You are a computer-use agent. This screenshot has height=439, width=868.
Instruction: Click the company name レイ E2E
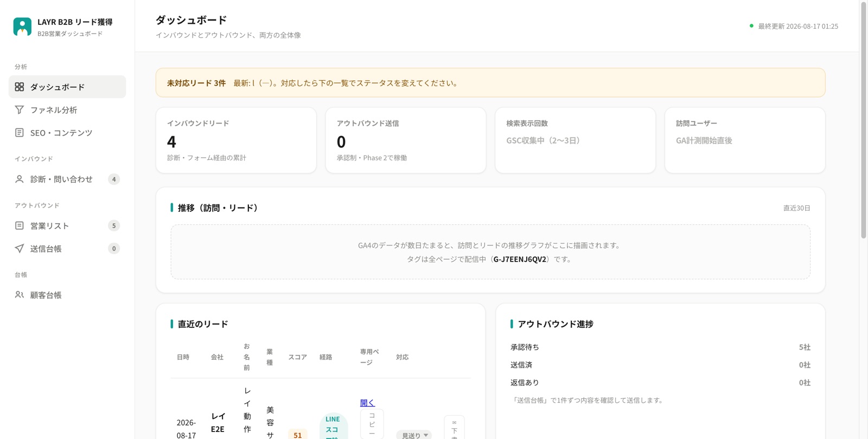coord(218,423)
